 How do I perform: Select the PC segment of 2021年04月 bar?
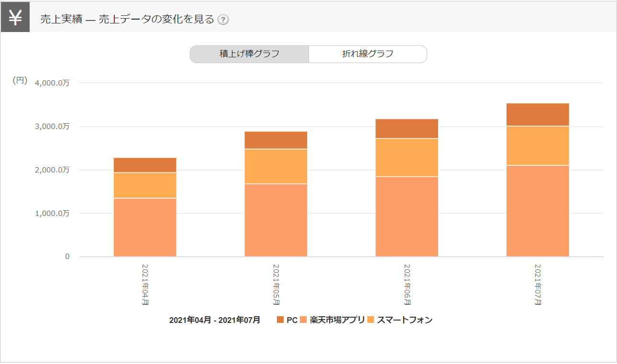[x=145, y=165]
